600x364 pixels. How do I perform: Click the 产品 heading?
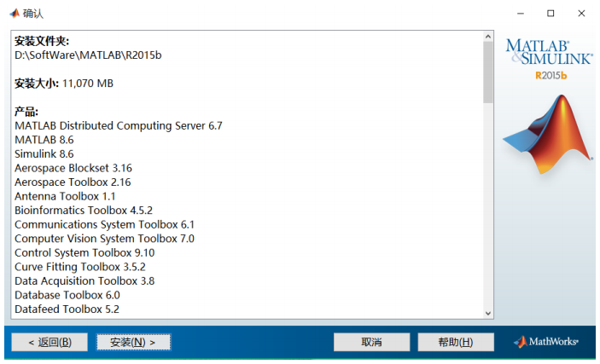pyautogui.click(x=26, y=112)
